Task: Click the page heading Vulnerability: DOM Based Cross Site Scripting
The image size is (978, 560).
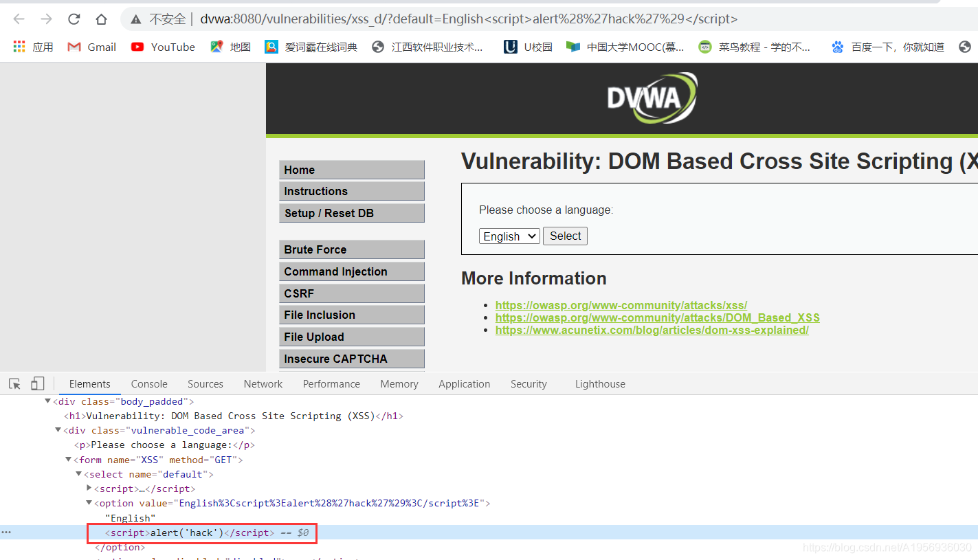Action: (x=719, y=161)
